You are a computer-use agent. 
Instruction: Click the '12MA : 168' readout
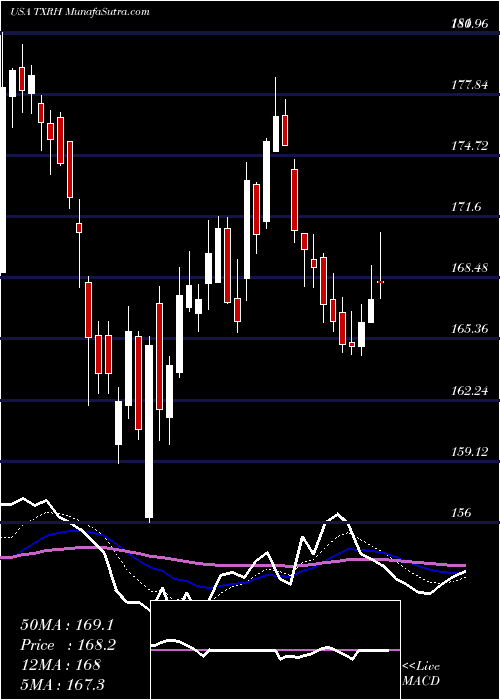click(60, 665)
